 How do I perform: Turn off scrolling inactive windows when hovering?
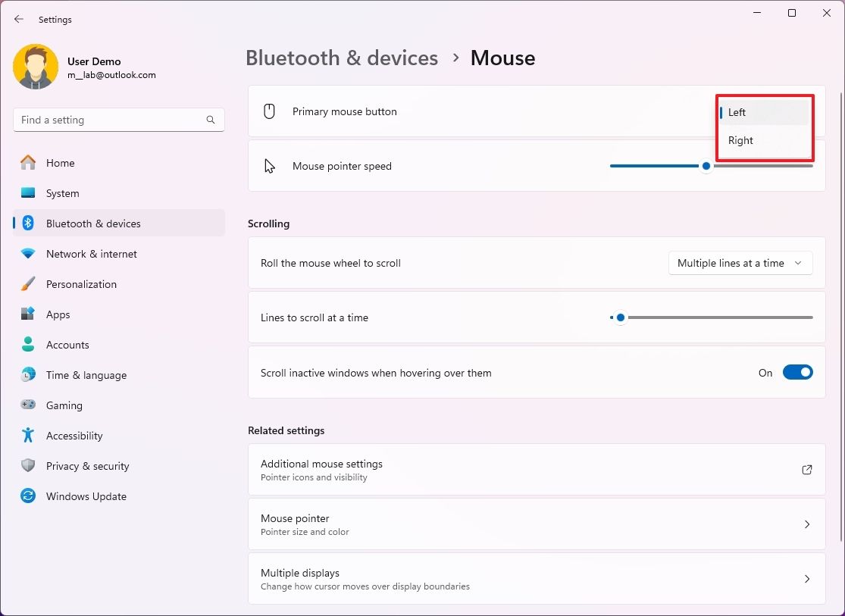(x=797, y=372)
